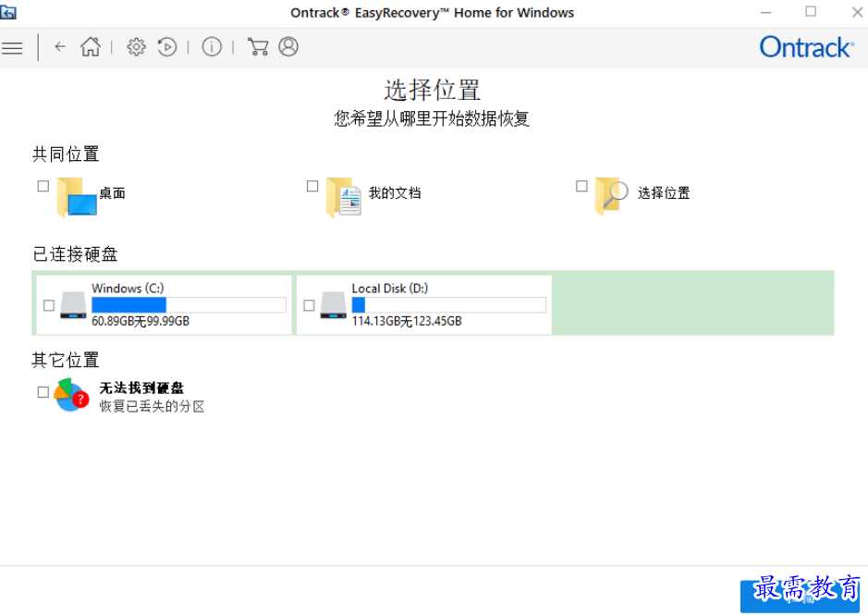Screen dimensions: 868x616
Task: Open the hamburger menu
Action: (x=12, y=48)
